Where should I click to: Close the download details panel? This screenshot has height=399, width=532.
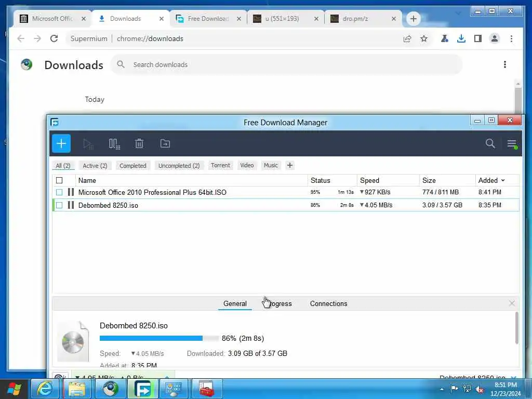tap(512, 303)
